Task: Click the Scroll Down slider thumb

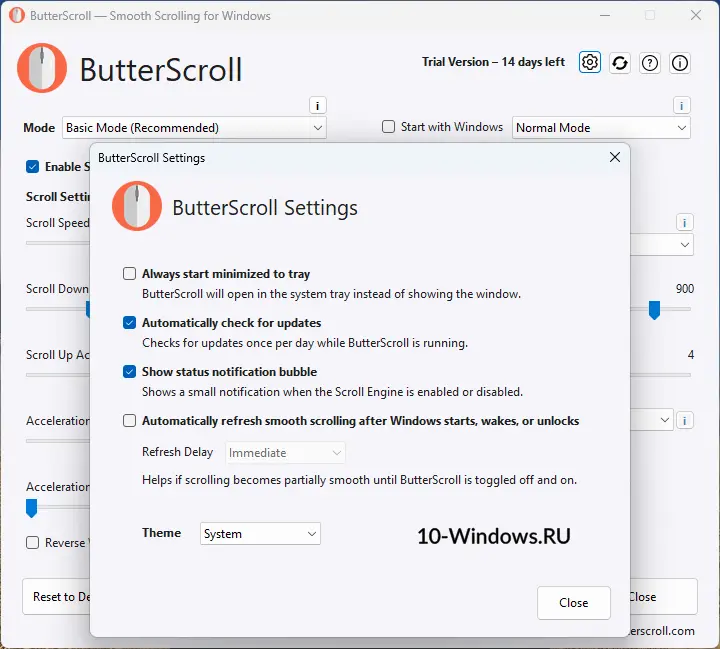Action: click(88, 309)
